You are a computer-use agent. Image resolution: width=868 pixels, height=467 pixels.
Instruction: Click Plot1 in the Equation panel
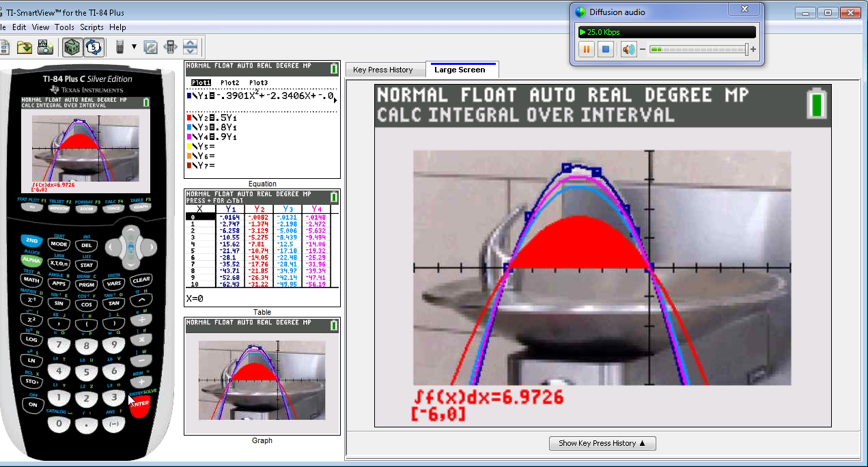pyautogui.click(x=201, y=83)
